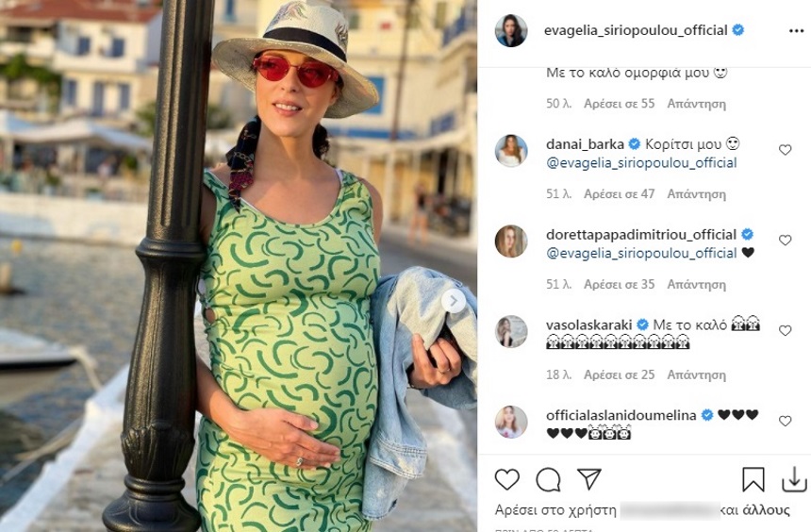The image size is (811, 532).
Task: Reply to vasolaskaraki's comment via Απάντηση
Action: click(696, 374)
